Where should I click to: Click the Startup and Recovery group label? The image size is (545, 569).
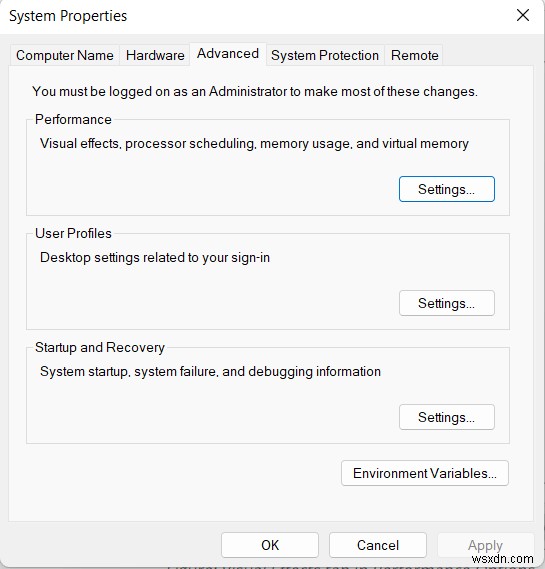point(100,347)
